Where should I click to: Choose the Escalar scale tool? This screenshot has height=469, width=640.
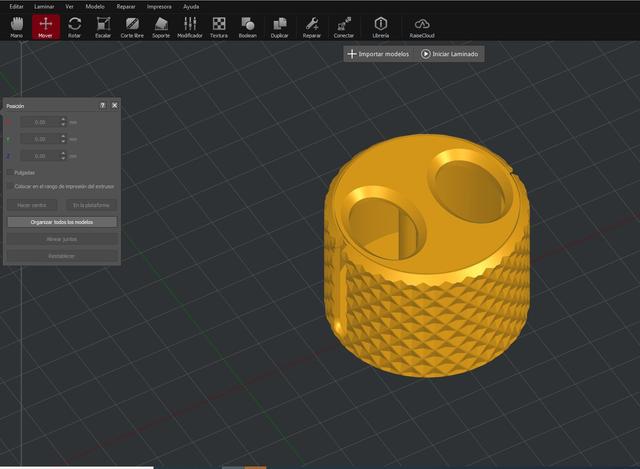tap(103, 27)
